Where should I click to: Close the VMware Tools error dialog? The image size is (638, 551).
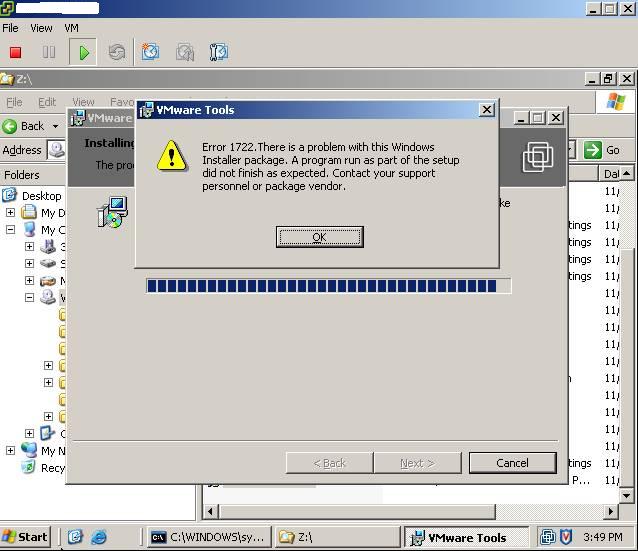(487, 109)
